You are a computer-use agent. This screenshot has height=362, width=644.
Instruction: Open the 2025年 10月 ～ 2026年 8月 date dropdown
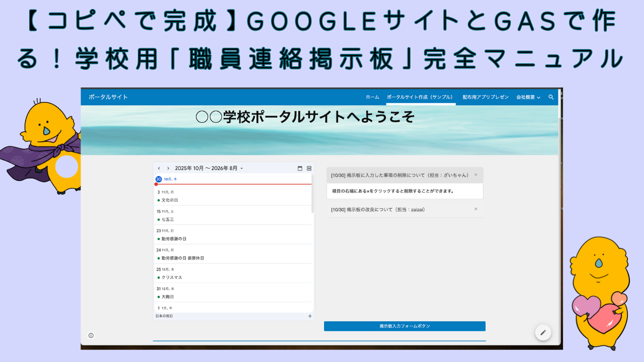[x=209, y=168]
